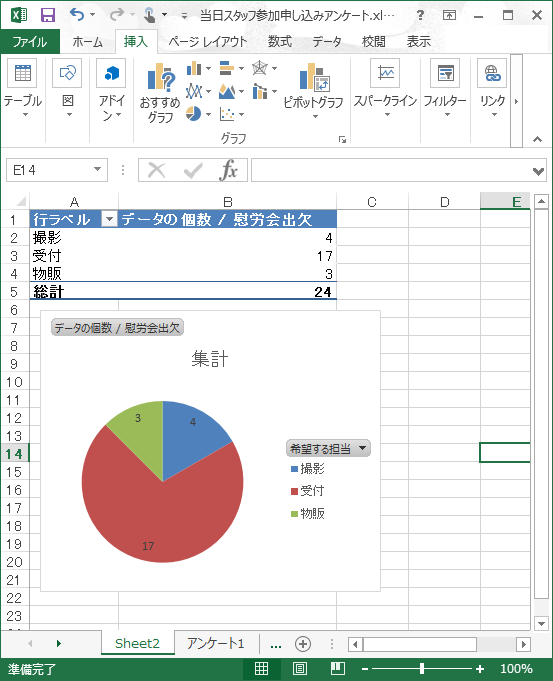Click the Save icon in the title bar

[48, 15]
